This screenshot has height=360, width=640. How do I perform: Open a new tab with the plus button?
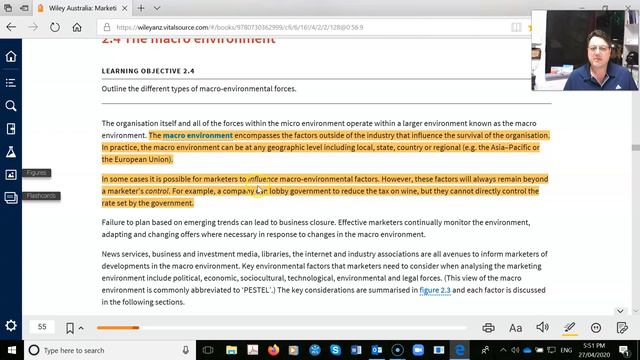(141, 8)
